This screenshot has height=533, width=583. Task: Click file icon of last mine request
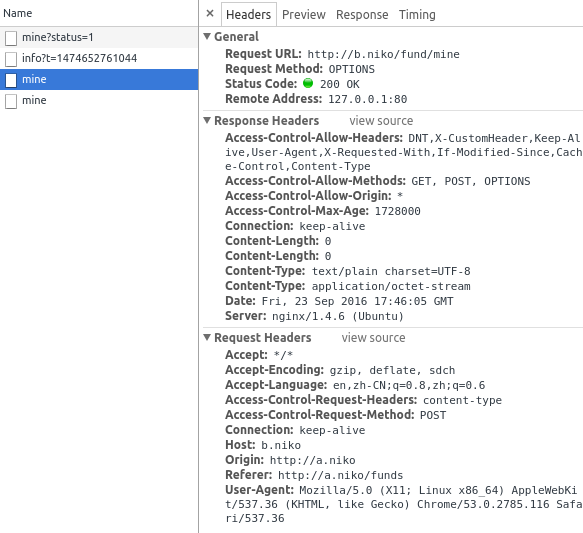(11, 101)
